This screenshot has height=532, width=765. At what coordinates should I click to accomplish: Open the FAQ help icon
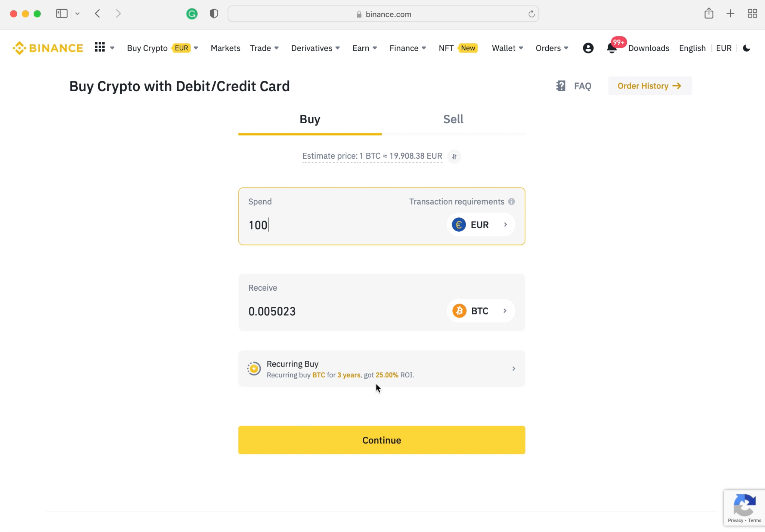coord(561,86)
